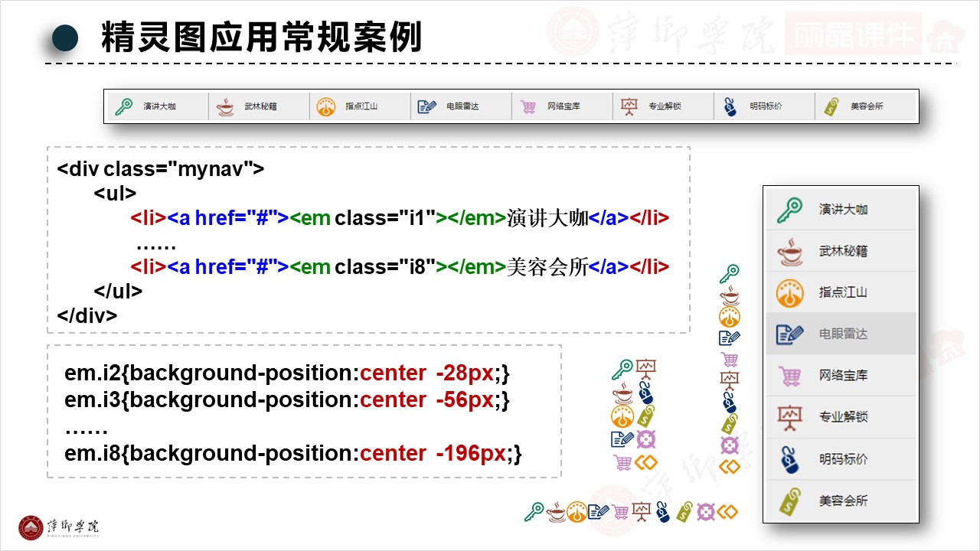Click the orange diamond icon in the vertical sprite strip
The height and width of the screenshot is (551, 980).
[x=730, y=466]
